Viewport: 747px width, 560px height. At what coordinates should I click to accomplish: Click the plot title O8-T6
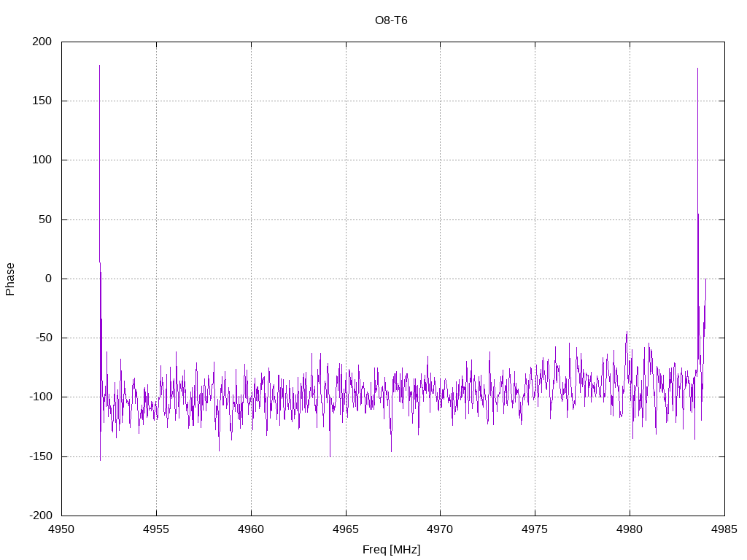pos(391,20)
